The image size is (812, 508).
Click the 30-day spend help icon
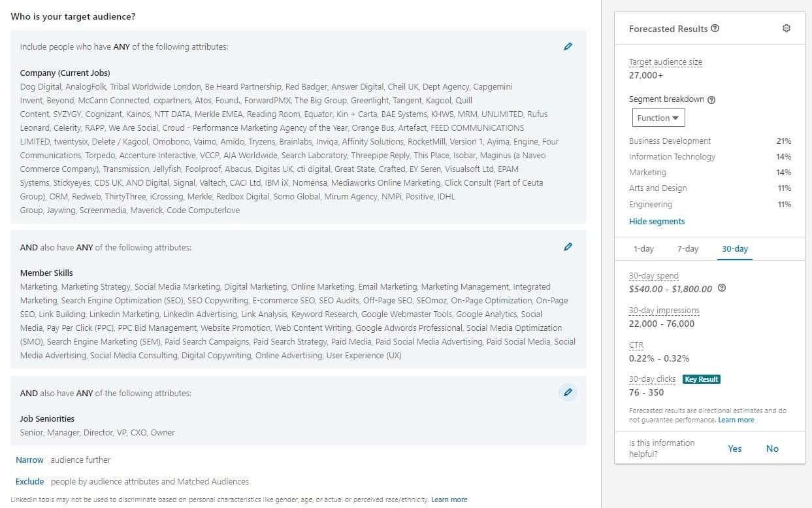click(x=722, y=288)
